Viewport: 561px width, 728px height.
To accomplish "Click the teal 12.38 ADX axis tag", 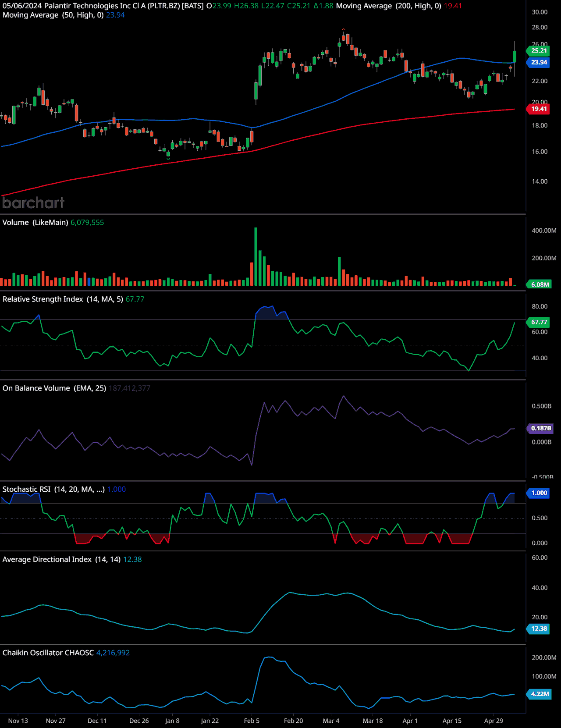I will [x=539, y=629].
